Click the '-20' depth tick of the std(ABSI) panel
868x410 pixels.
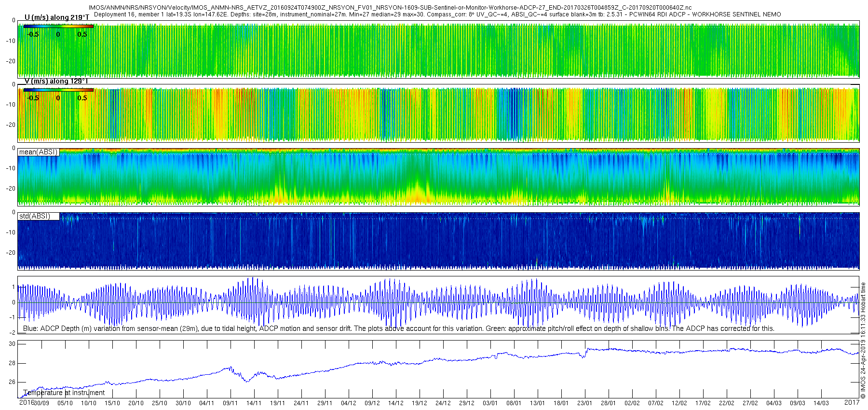coord(11,253)
